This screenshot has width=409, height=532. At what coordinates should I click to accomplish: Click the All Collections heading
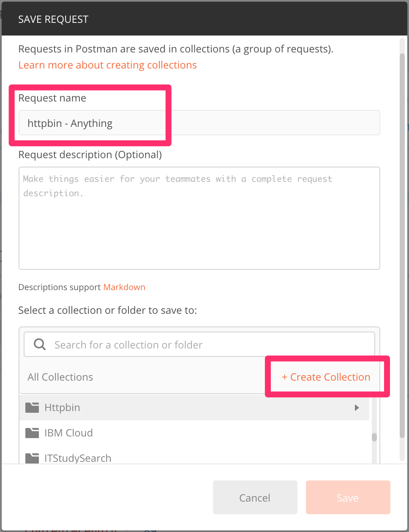tap(60, 377)
